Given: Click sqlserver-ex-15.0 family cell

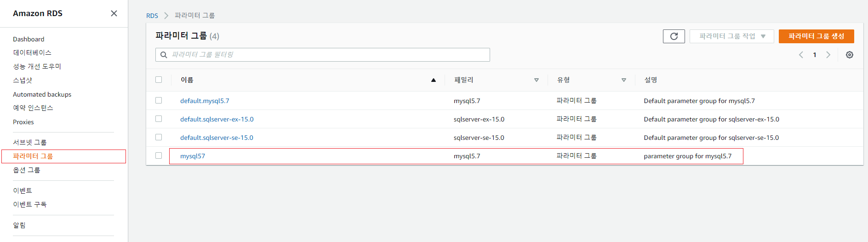Looking at the screenshot, I should point(479,119).
